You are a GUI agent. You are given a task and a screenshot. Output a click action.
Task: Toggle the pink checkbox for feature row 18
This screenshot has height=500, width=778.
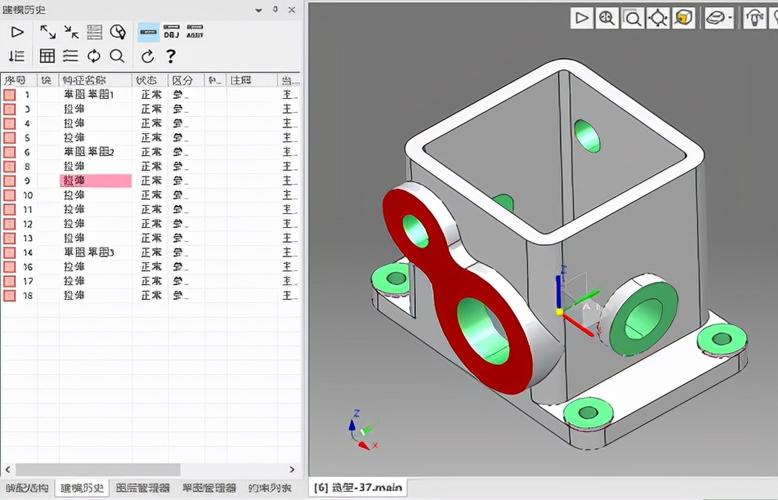pos(9,296)
